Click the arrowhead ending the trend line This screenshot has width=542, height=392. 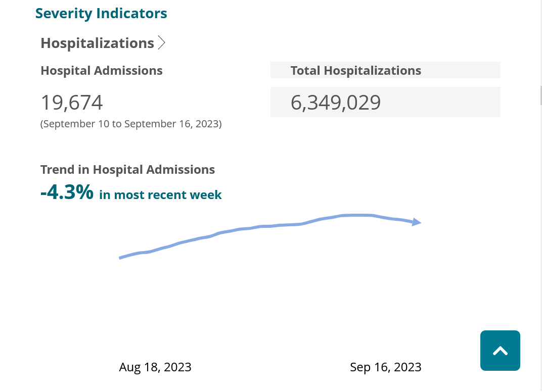tap(417, 222)
